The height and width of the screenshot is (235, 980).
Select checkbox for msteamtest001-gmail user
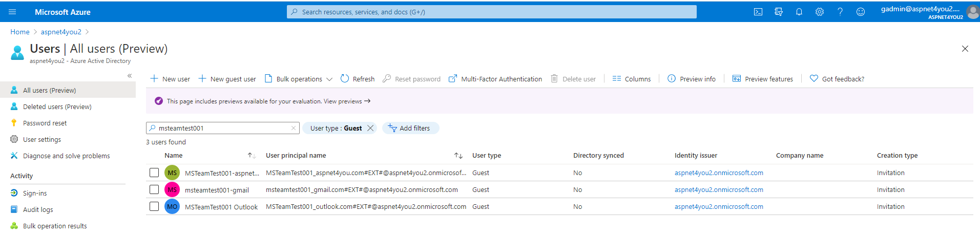pos(154,189)
